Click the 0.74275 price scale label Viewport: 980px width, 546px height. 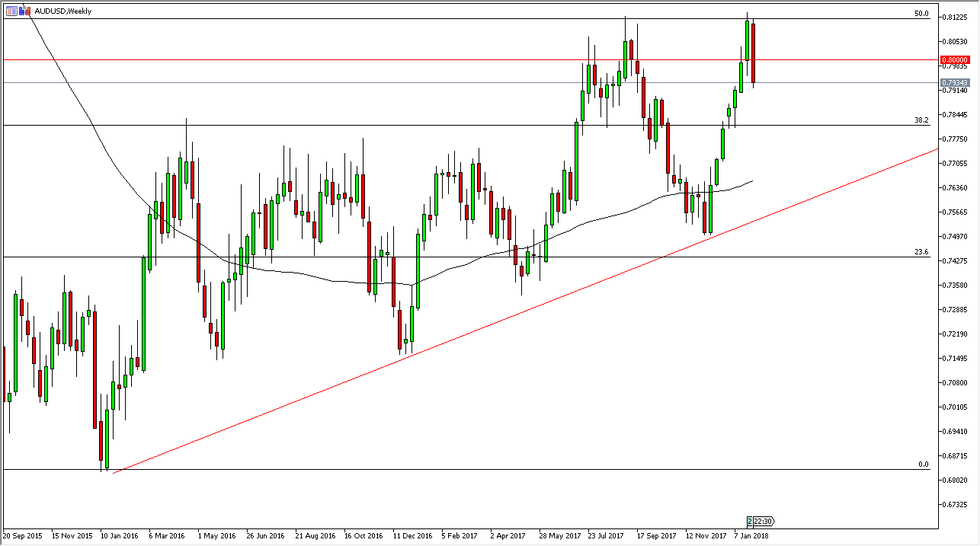point(955,261)
